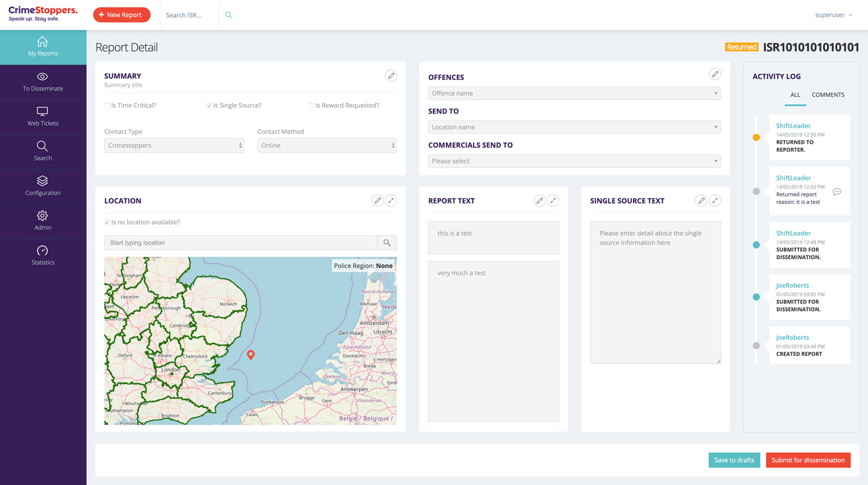Screen dimensions: 868x485
Task: Open Commercials Send To dropdown
Action: point(574,161)
